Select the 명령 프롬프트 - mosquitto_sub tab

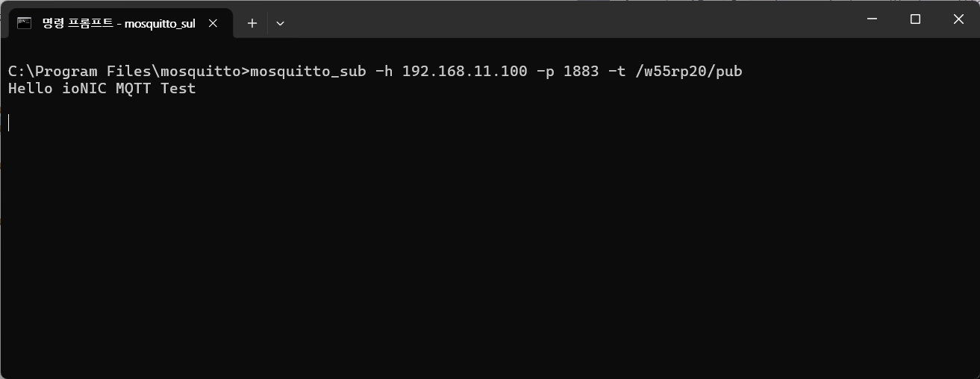(118, 23)
